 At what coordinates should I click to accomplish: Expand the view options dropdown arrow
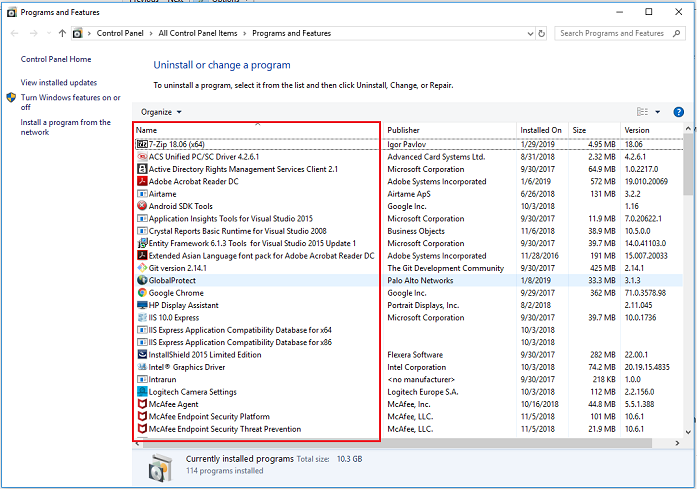coord(658,112)
